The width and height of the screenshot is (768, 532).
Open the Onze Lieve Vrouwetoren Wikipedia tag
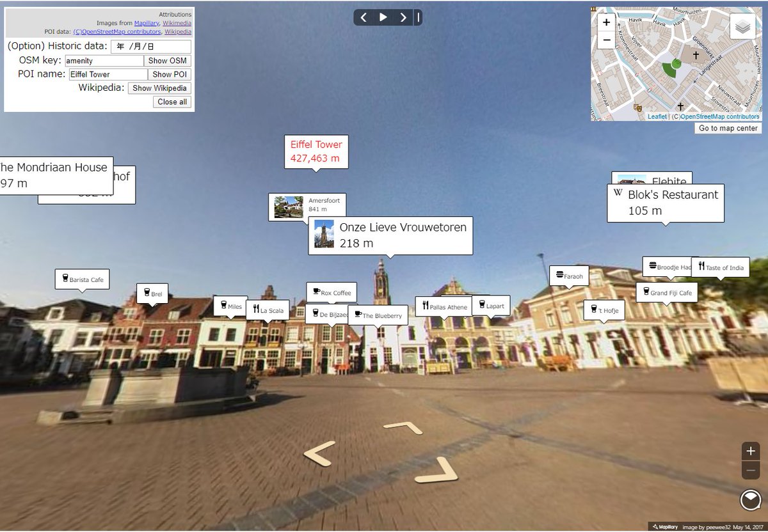tap(390, 235)
